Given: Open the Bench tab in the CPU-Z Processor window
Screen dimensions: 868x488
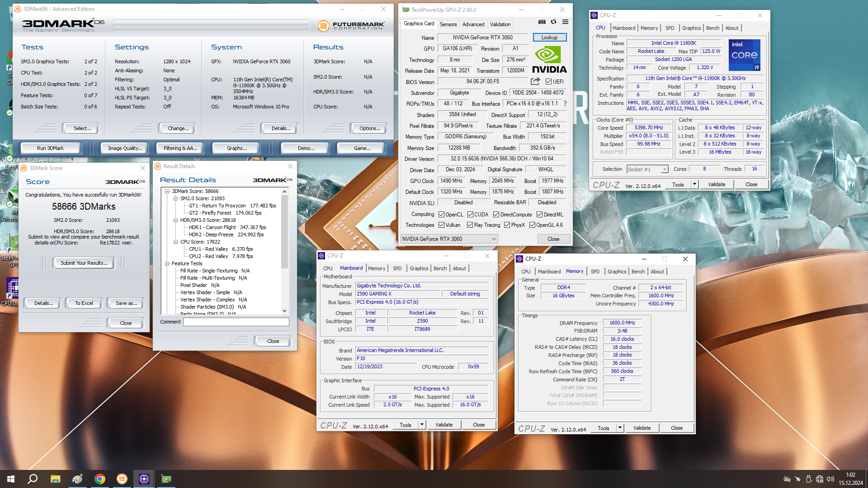Looking at the screenshot, I should pyautogui.click(x=712, y=28).
